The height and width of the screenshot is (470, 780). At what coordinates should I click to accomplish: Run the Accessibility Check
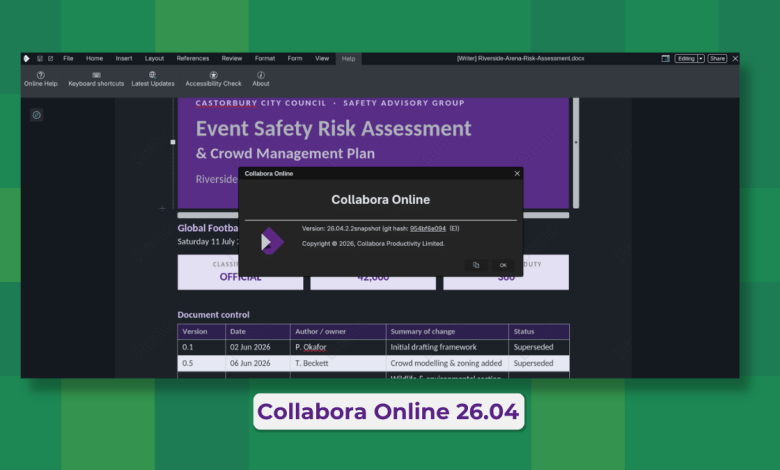point(213,79)
